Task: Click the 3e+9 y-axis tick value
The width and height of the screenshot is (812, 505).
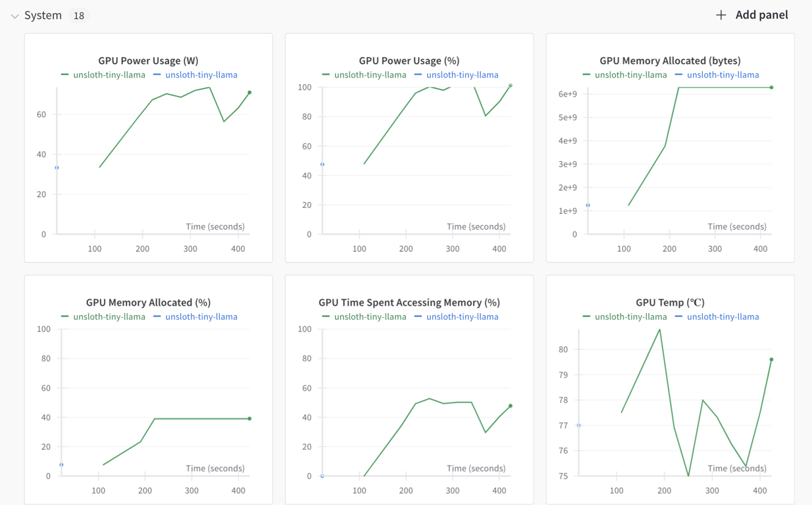Action: click(x=568, y=164)
